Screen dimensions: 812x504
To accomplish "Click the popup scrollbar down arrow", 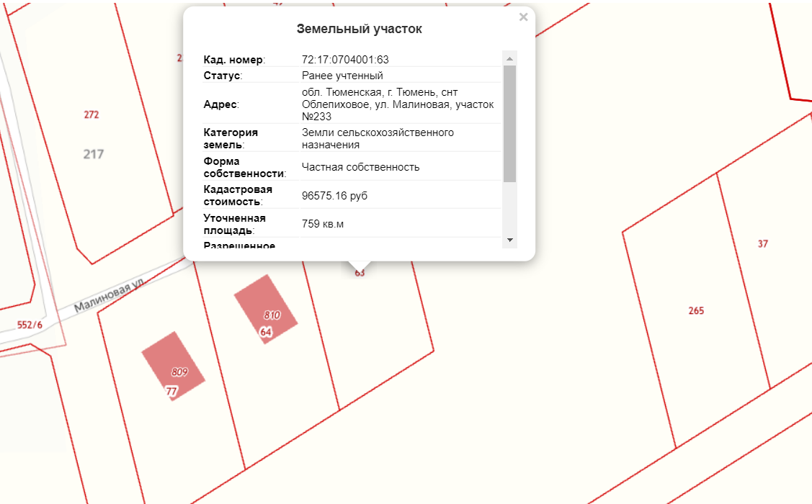I will (509, 240).
